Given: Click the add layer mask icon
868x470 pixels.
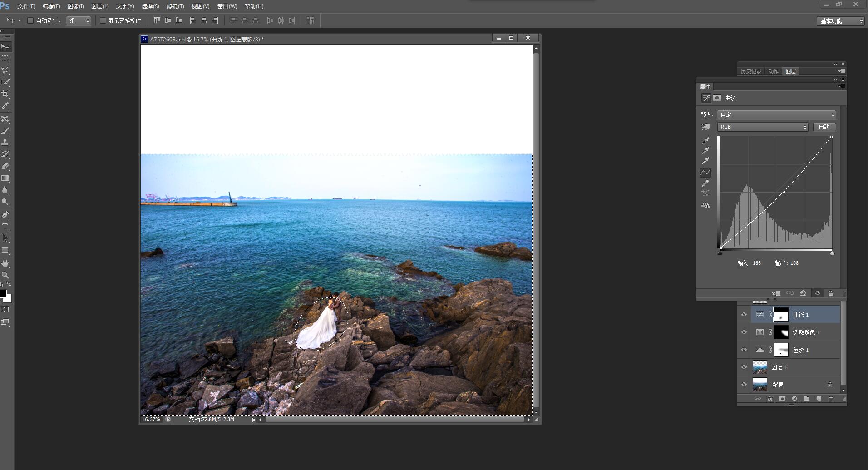Looking at the screenshot, I should 782,399.
